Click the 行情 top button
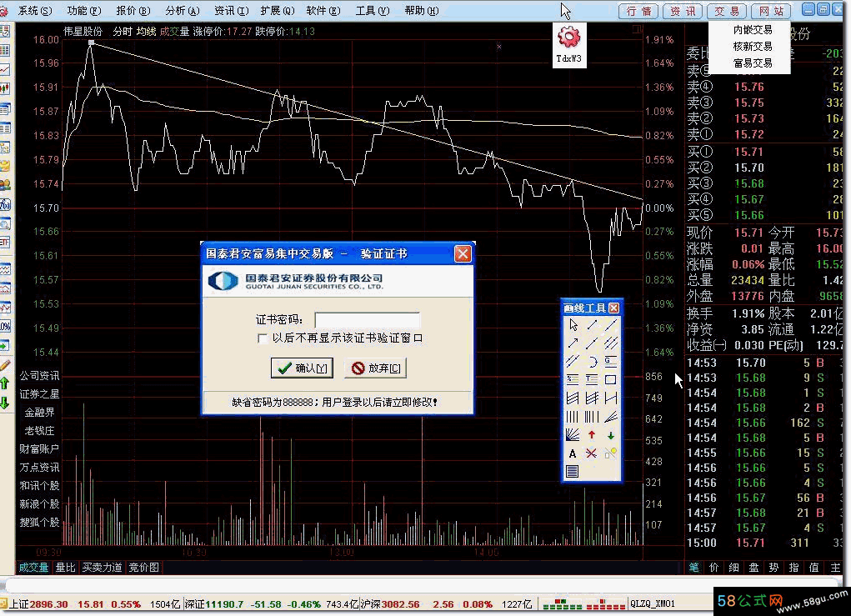This screenshot has width=851, height=616. [x=638, y=11]
